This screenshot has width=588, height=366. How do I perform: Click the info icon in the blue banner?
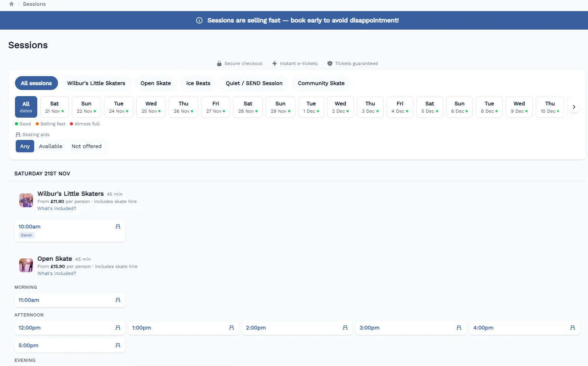pyautogui.click(x=199, y=20)
